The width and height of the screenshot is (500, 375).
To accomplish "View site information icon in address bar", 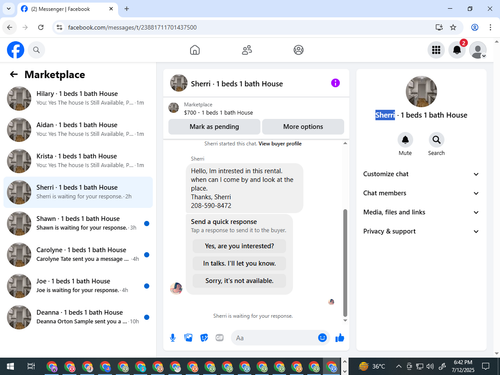I will 59,27.
